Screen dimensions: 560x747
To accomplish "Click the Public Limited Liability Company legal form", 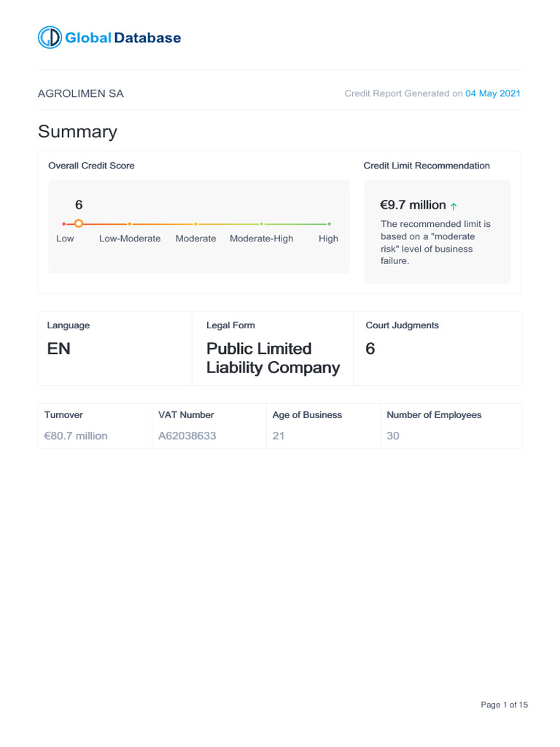I will 273,357.
